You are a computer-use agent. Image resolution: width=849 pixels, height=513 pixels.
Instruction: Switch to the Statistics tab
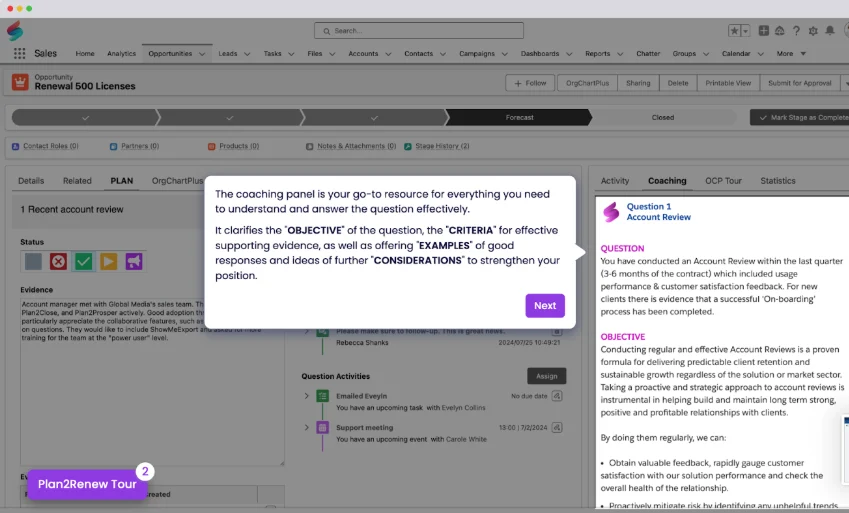tap(778, 181)
